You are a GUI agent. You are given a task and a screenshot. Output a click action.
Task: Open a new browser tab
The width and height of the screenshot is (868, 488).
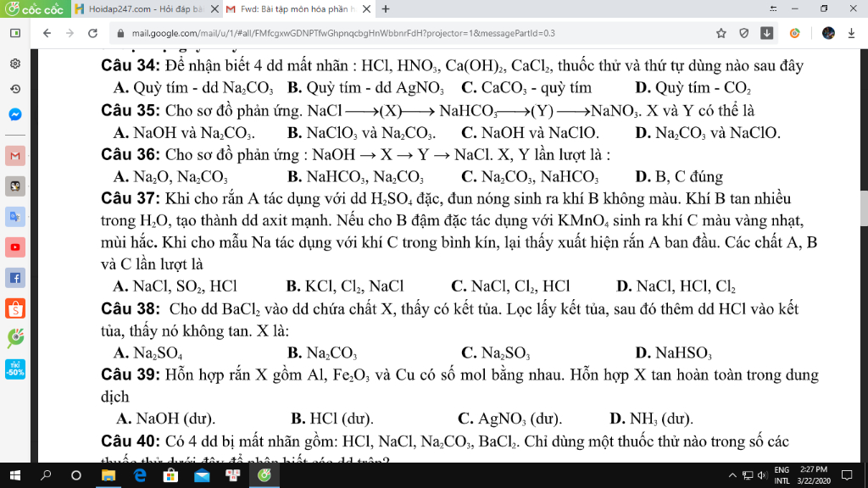(386, 8)
